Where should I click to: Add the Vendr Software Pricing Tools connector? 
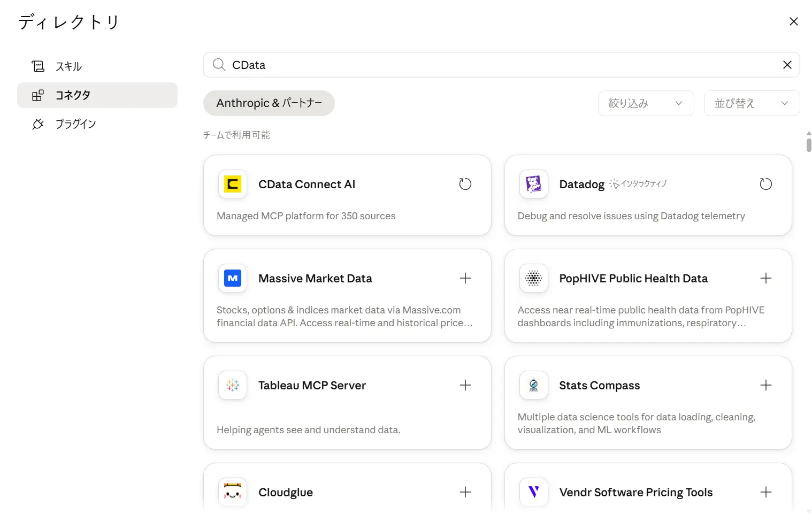coord(765,492)
